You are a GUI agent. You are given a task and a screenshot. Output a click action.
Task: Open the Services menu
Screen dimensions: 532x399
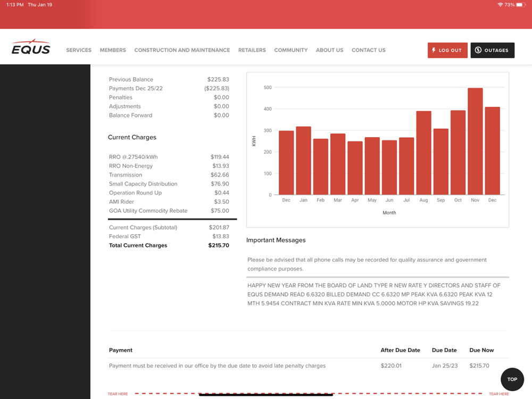tap(79, 50)
